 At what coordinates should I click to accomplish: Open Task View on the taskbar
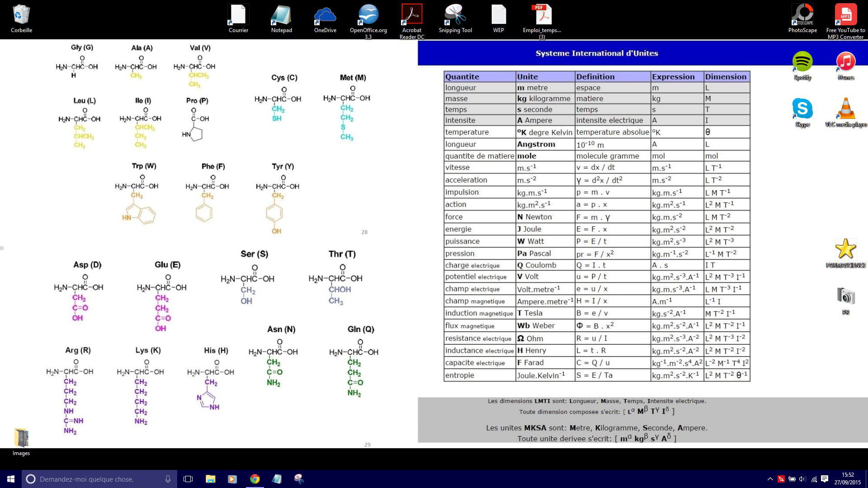tap(188, 479)
